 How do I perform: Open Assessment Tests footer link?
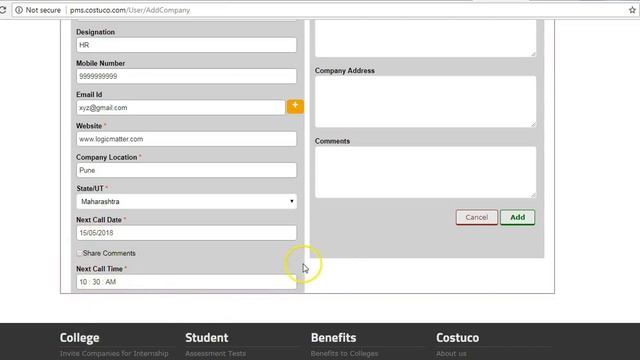(x=216, y=353)
